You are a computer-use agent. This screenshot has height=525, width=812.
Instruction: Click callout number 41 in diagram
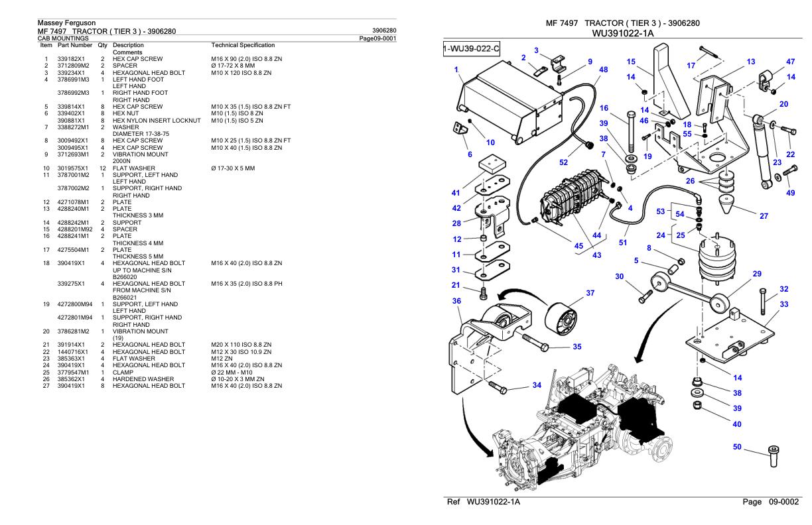click(455, 193)
